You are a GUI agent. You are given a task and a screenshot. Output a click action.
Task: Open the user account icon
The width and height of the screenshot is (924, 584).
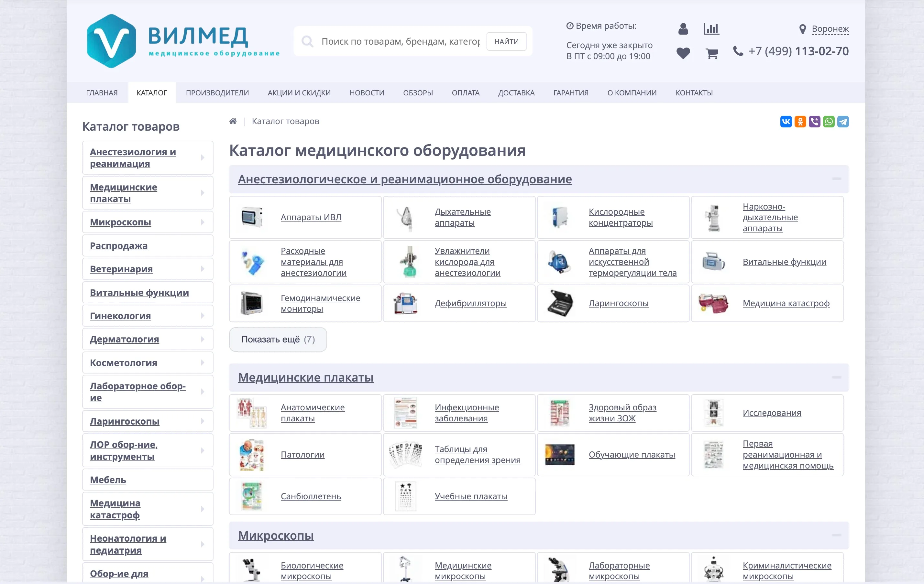click(x=683, y=29)
